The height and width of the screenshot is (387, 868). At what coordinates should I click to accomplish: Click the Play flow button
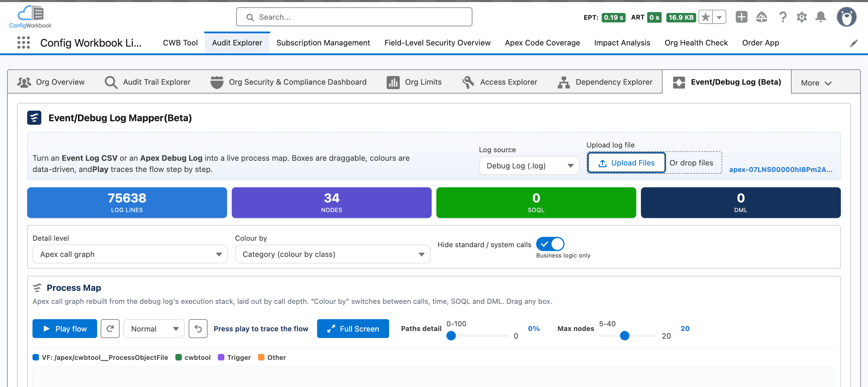coord(65,328)
